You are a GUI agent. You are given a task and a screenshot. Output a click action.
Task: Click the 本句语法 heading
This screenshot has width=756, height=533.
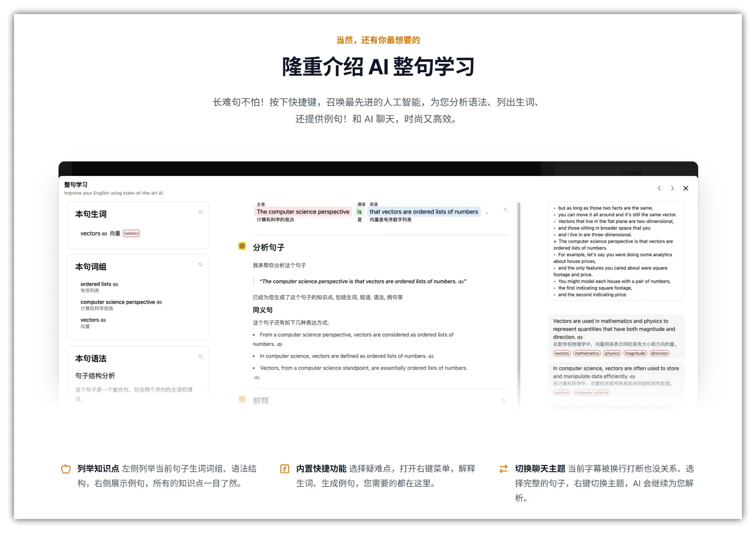coord(91,359)
